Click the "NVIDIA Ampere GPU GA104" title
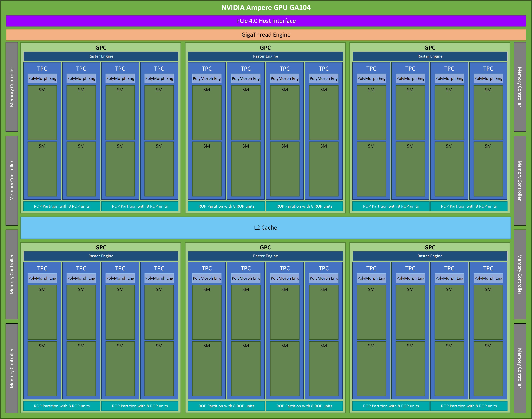 (266, 8)
